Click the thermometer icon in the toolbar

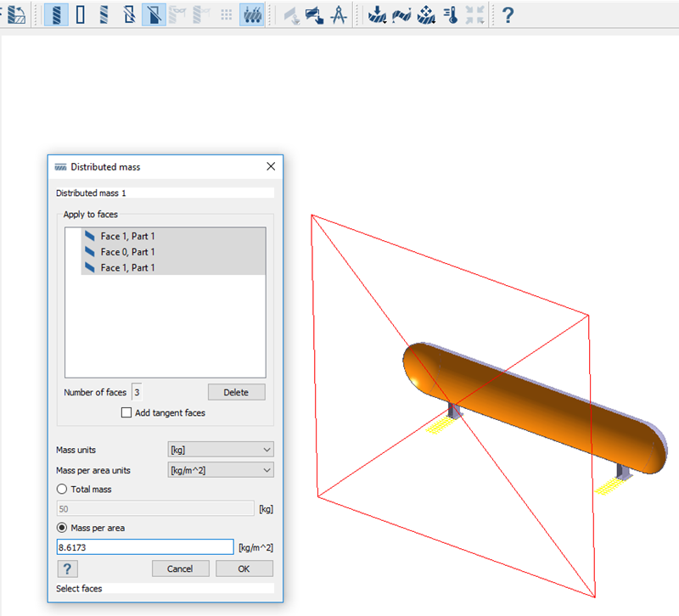point(452,14)
